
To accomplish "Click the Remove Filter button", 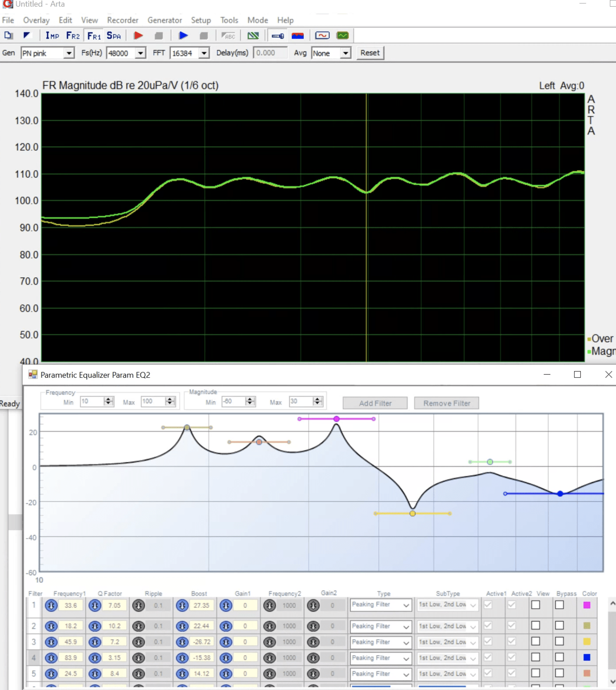I will [446, 403].
